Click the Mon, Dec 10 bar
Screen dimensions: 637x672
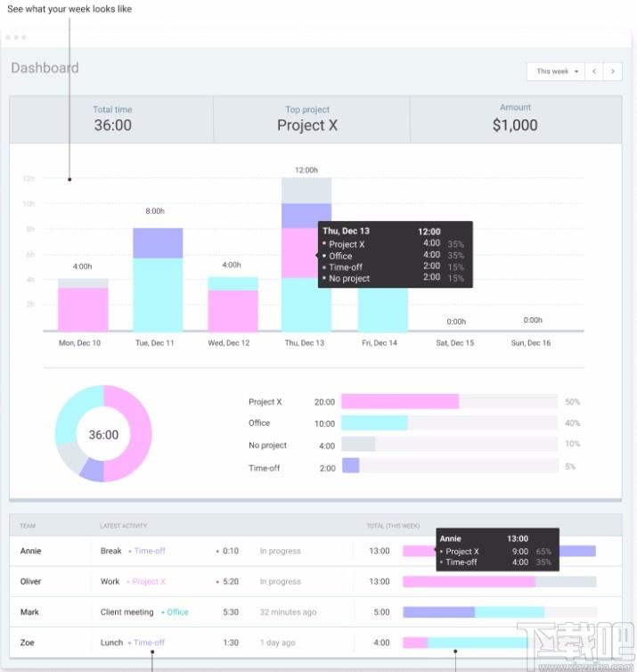[83, 305]
